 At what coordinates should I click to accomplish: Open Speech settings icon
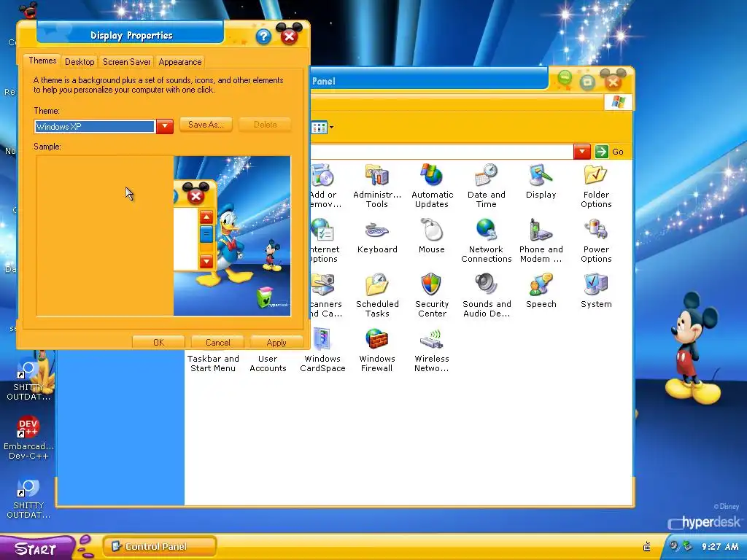(541, 290)
